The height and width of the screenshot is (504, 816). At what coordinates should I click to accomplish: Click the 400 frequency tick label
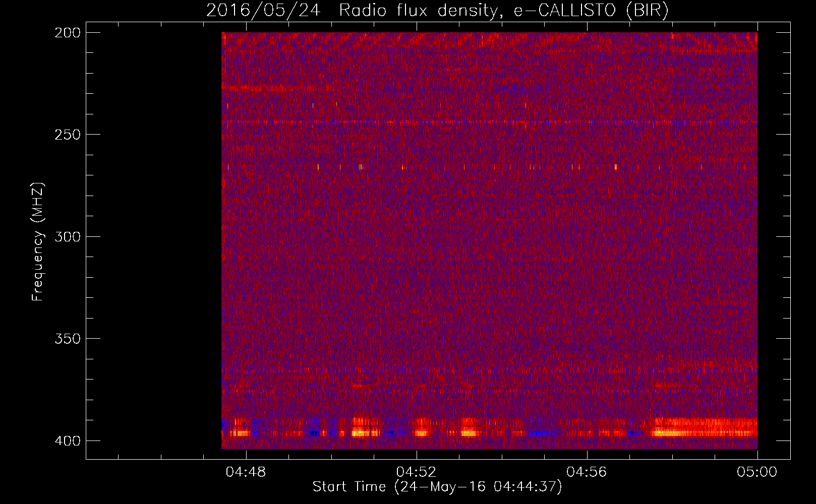point(68,441)
